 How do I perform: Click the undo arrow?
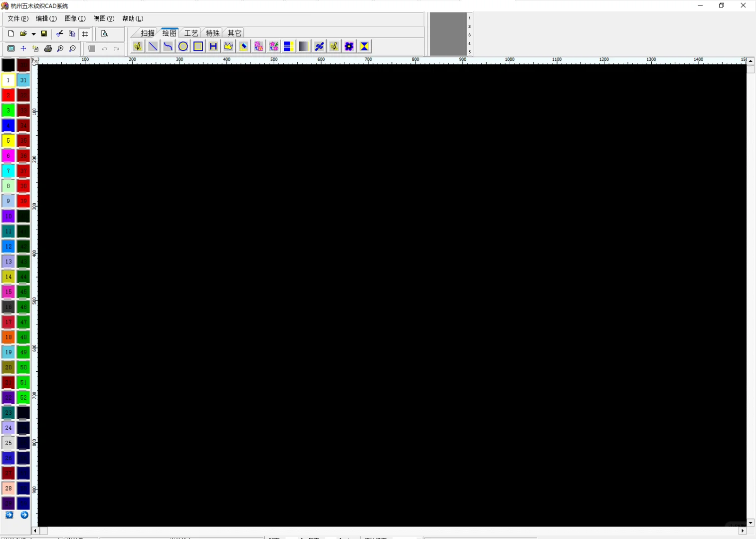click(104, 48)
